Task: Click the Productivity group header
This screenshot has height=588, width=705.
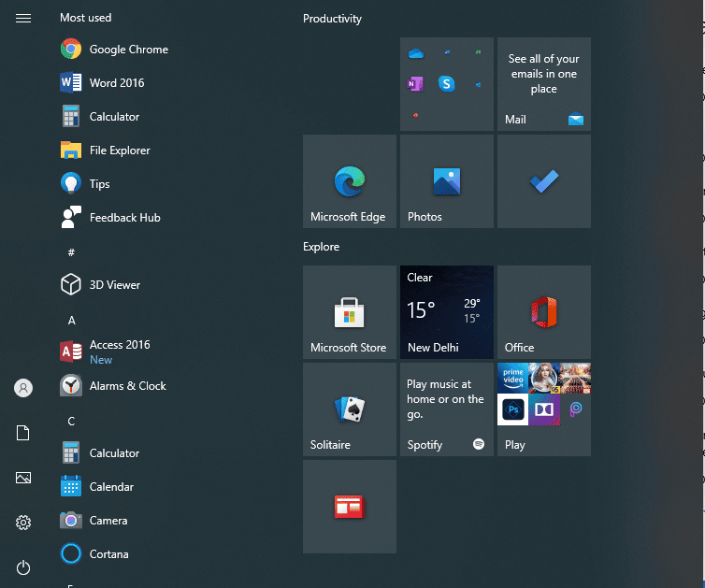Action: click(x=332, y=19)
